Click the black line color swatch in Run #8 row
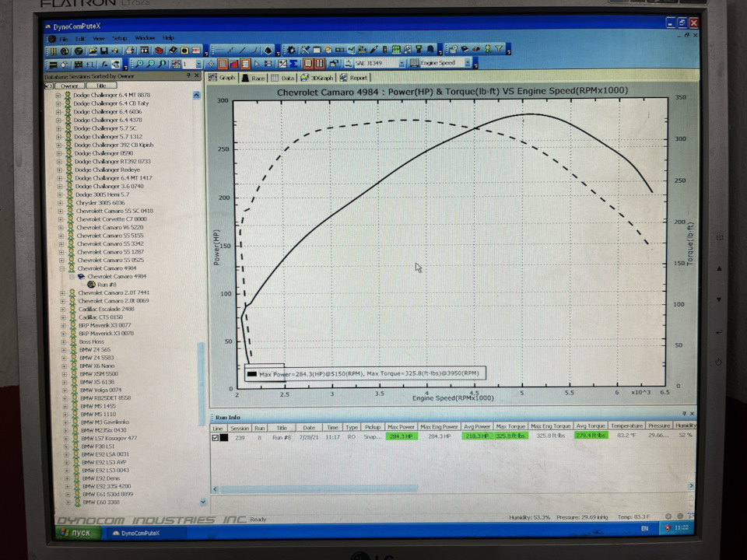Image resolution: width=747 pixels, height=560 pixels. (x=224, y=437)
